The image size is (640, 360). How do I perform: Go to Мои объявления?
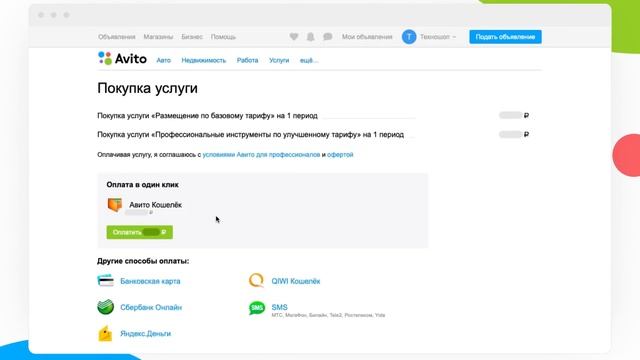[367, 37]
